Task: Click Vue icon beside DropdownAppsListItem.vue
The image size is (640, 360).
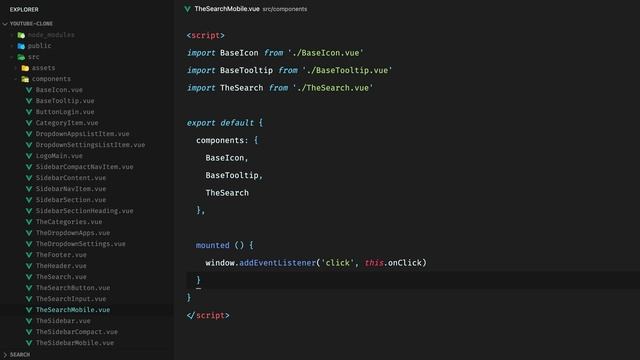Action: click(x=29, y=134)
